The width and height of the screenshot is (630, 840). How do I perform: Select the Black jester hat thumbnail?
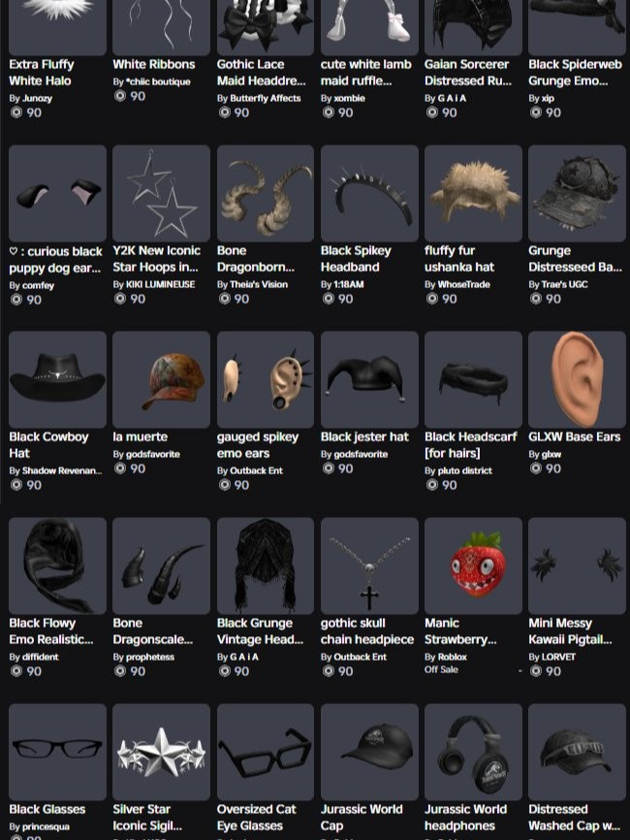[x=369, y=379]
